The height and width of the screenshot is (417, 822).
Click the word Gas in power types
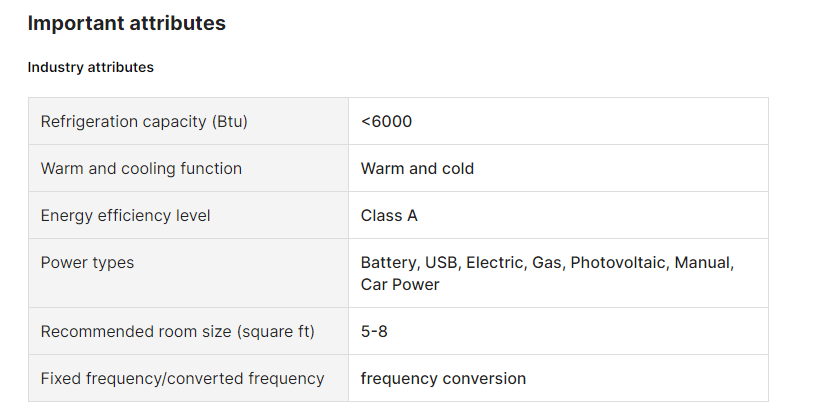click(x=547, y=263)
